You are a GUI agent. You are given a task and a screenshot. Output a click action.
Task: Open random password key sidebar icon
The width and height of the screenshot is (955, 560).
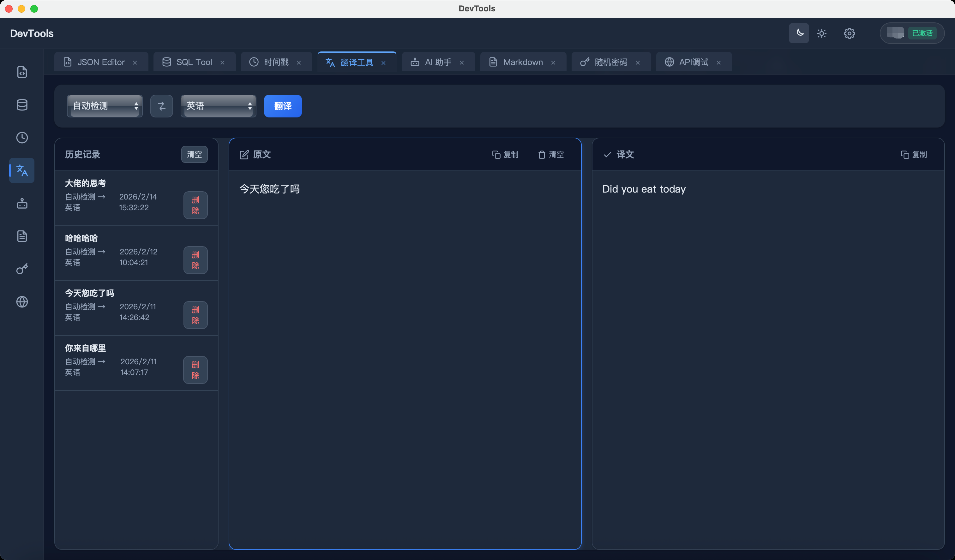[x=22, y=269]
